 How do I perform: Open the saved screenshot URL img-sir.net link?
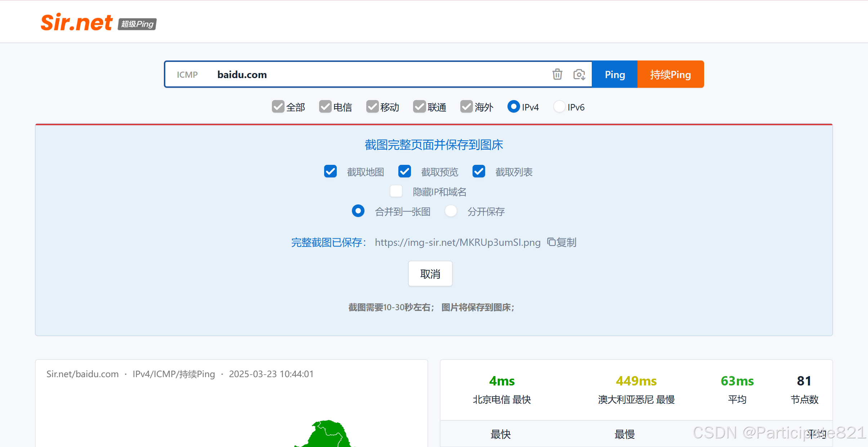point(457,242)
